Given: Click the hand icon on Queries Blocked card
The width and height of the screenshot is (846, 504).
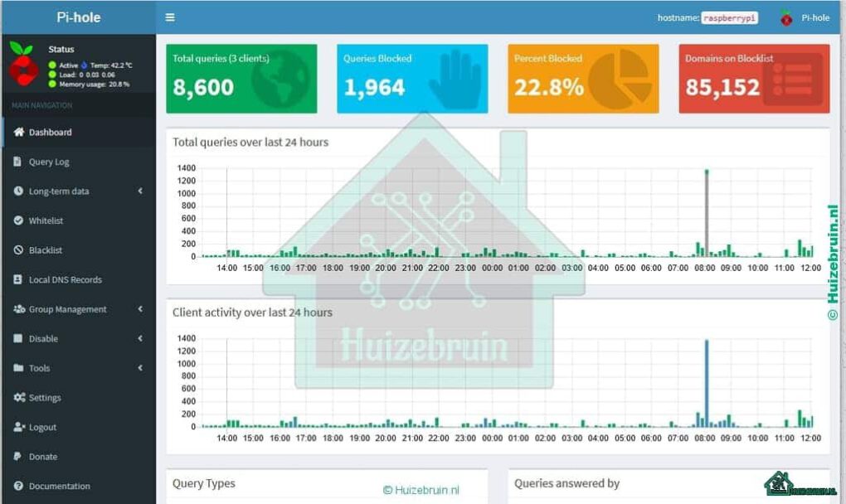Looking at the screenshot, I should click(455, 80).
